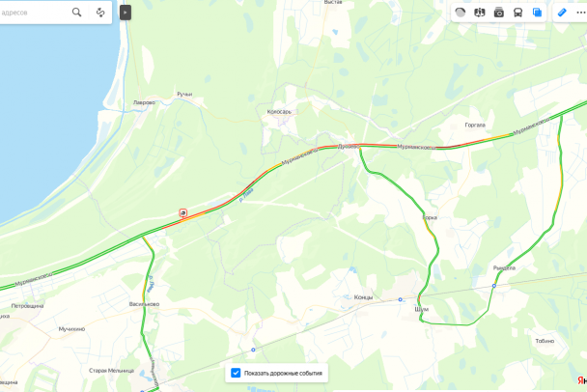Open the map layers icon
The width and height of the screenshot is (587, 392).
point(537,13)
